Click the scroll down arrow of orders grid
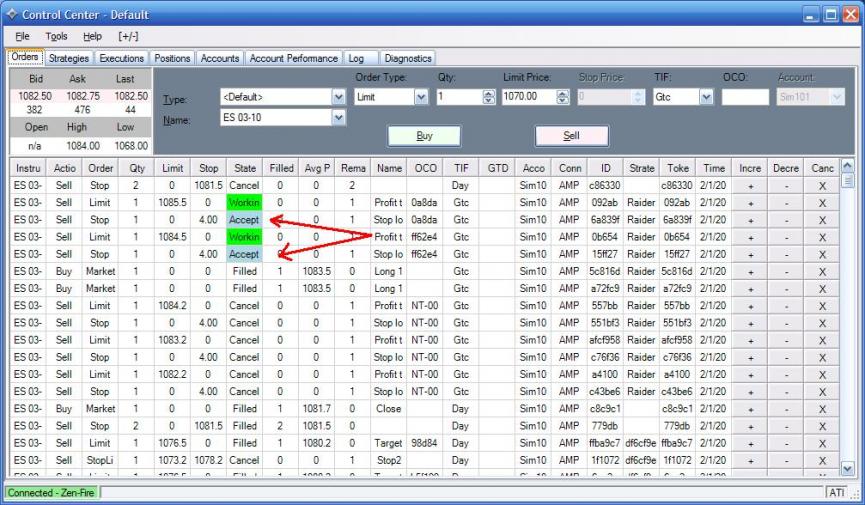865x505 pixels. (x=847, y=469)
